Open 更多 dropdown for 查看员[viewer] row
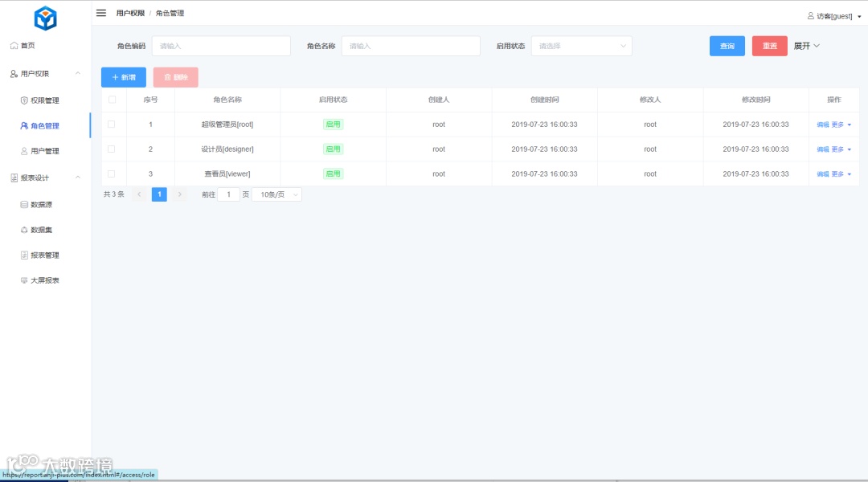868x482 pixels. (x=841, y=174)
